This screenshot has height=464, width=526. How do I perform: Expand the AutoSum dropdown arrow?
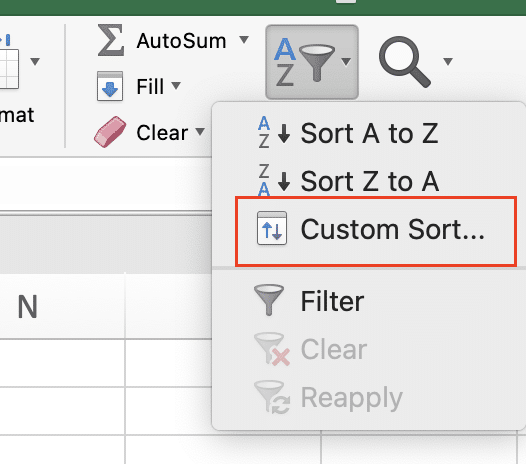(244, 40)
